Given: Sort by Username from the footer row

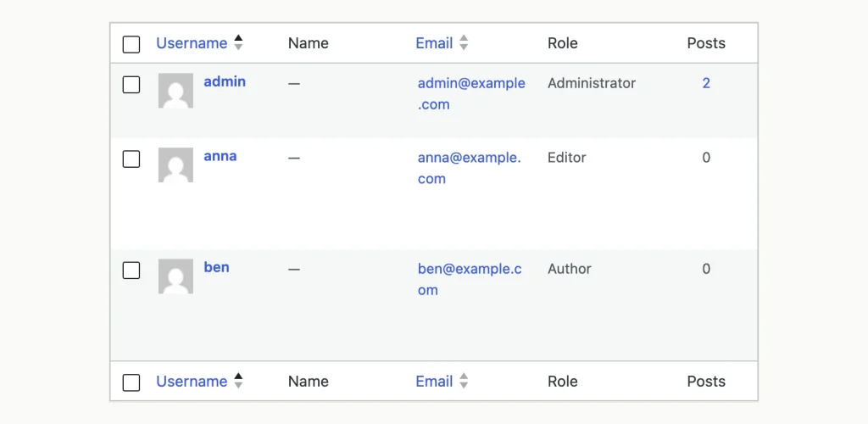Looking at the screenshot, I should (x=192, y=382).
